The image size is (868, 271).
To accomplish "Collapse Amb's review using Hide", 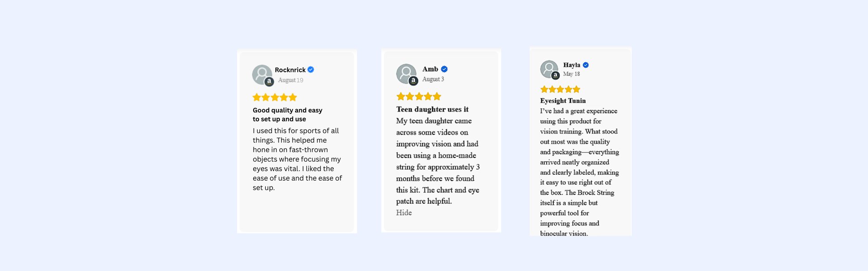I will click(404, 213).
